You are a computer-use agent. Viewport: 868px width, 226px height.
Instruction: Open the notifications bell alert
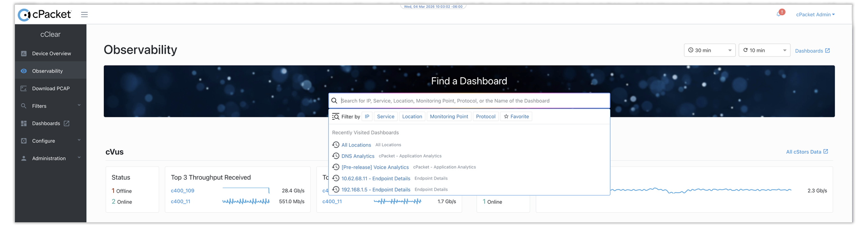click(779, 14)
